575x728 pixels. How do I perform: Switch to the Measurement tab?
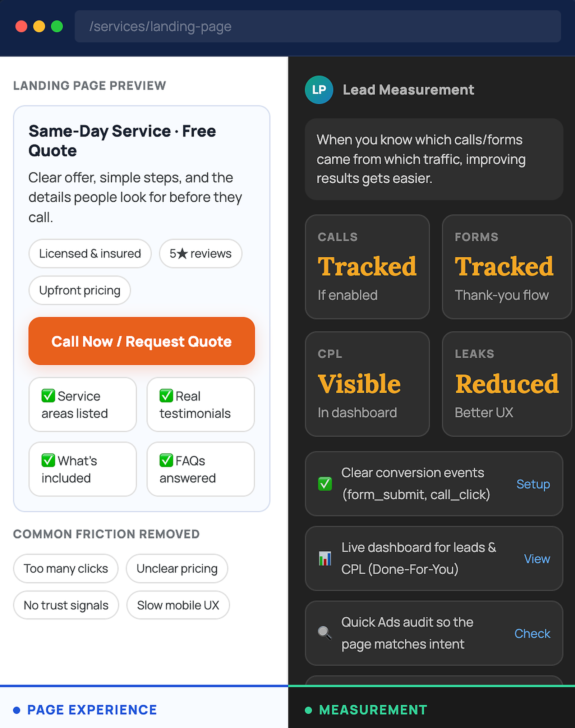coord(373,710)
